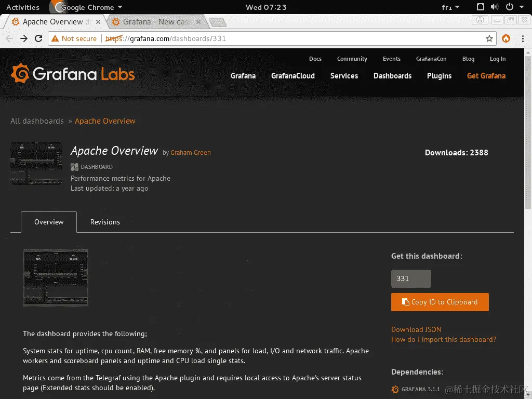
Task: Click the browser forward arrow
Action: pos(24,38)
